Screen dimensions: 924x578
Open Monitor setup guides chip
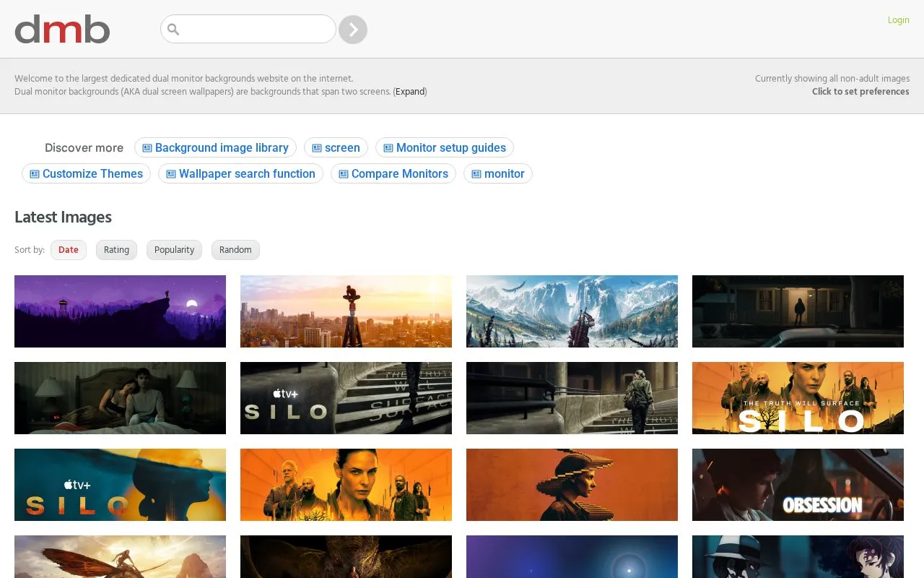(x=445, y=147)
